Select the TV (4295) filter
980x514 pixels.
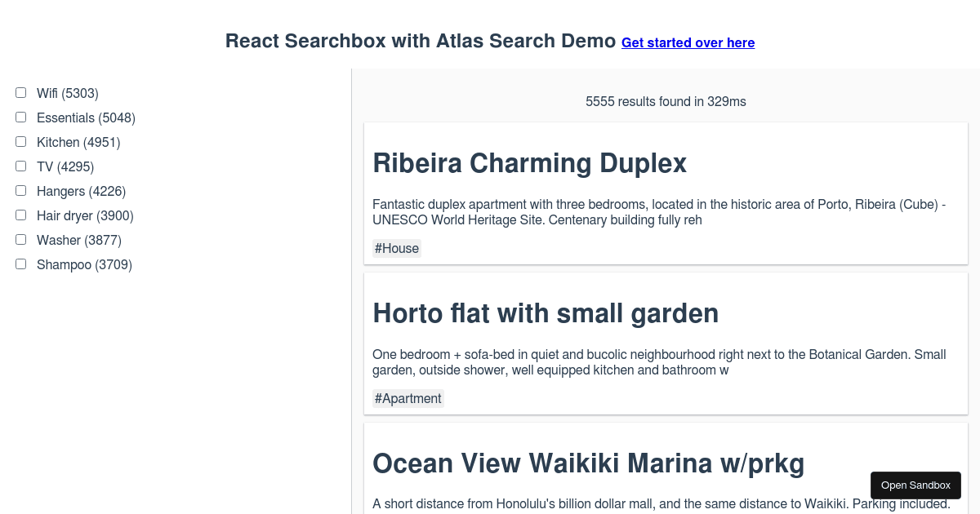(x=20, y=166)
